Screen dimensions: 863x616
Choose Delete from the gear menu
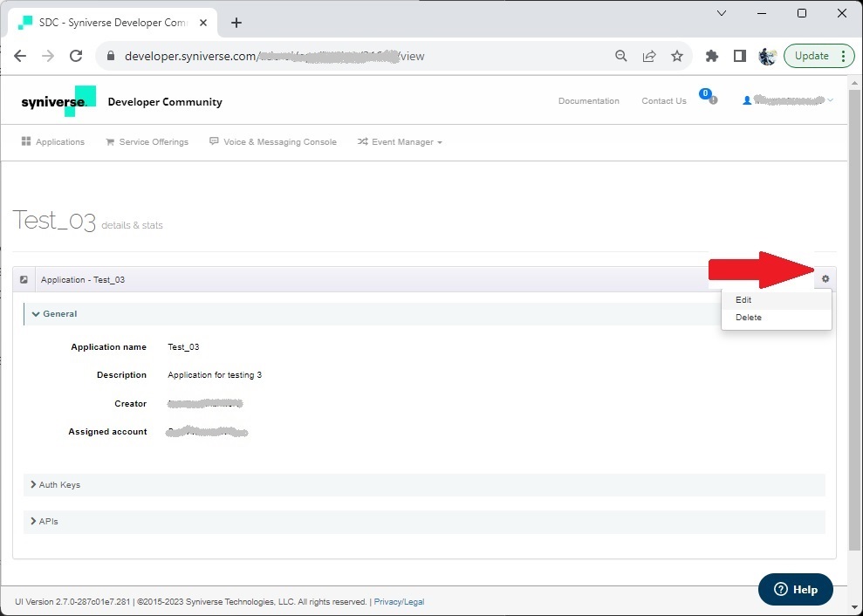pyautogui.click(x=748, y=318)
